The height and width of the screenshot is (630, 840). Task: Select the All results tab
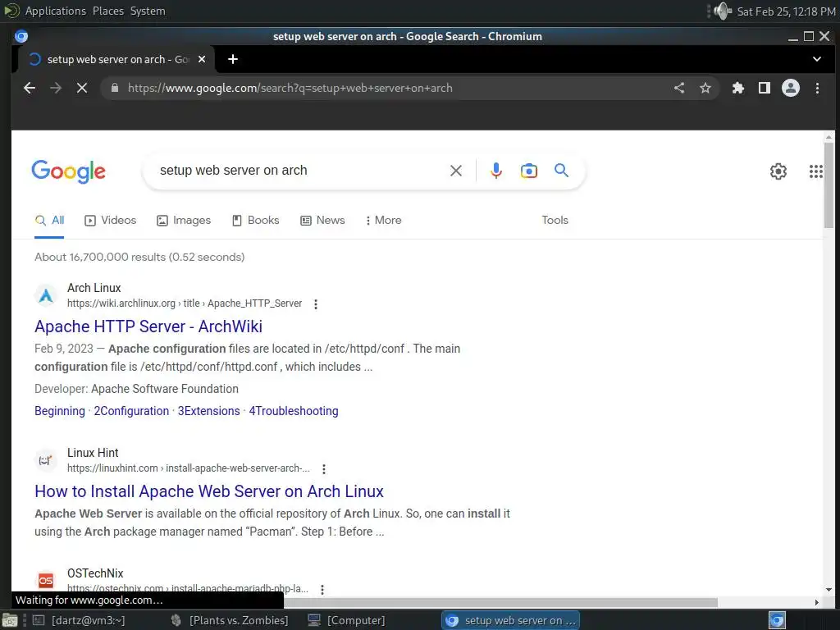(x=49, y=220)
